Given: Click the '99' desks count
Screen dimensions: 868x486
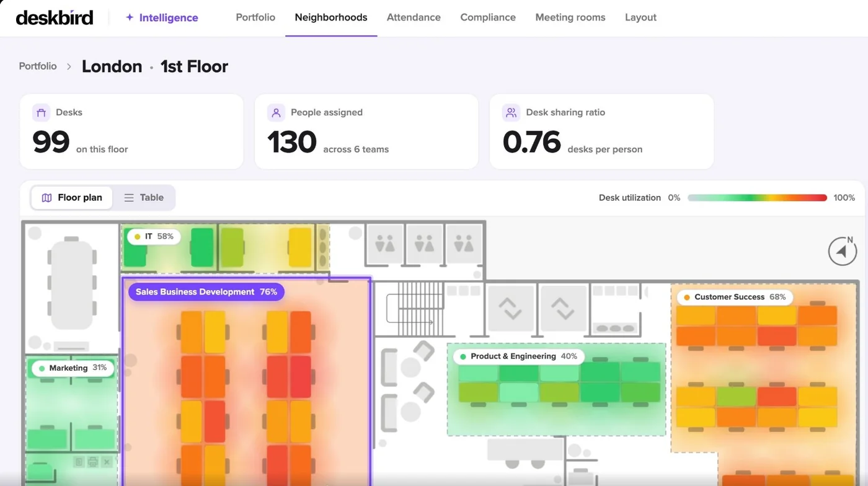Looking at the screenshot, I should pyautogui.click(x=51, y=142).
